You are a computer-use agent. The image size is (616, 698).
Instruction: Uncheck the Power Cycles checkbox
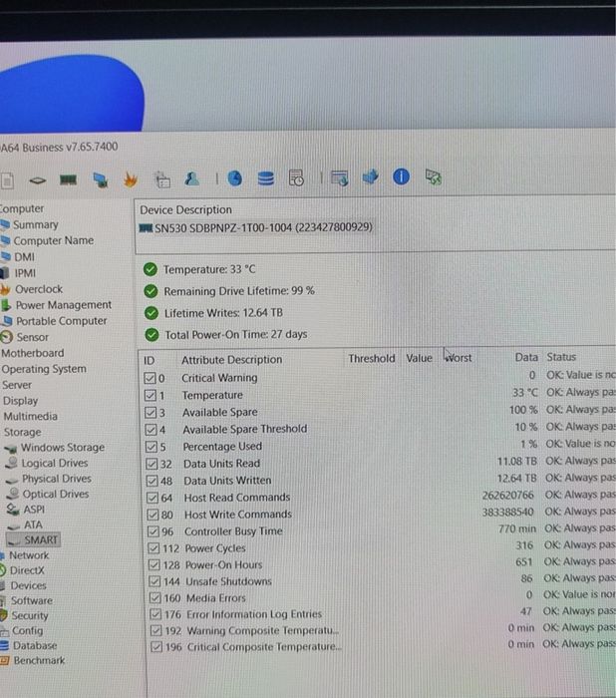coord(154,548)
